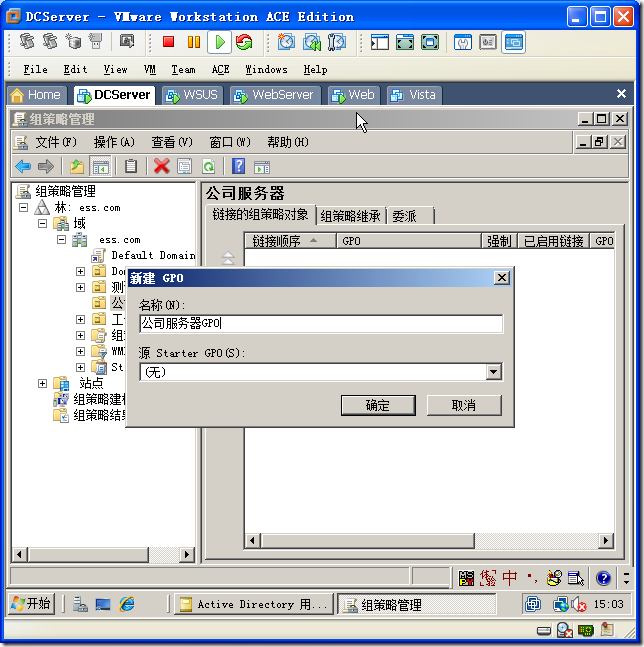This screenshot has width=644, height=647.
Task: Take a VM snapshot via clock icon
Action: (x=286, y=42)
